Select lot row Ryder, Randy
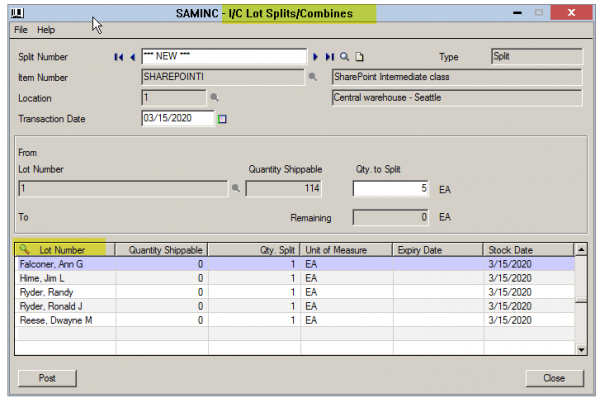The width and height of the screenshot is (600, 398). pos(295,292)
